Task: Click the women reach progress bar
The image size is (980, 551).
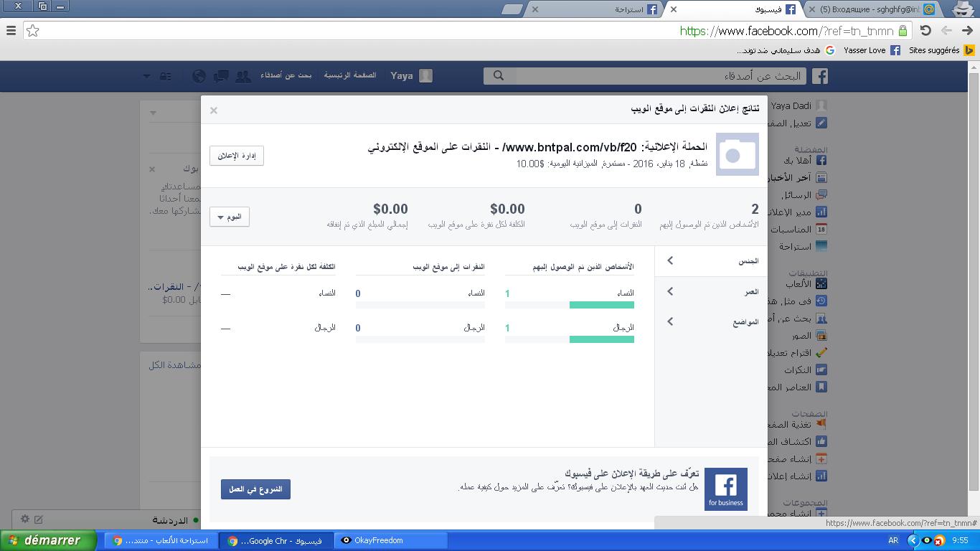Action: tap(570, 305)
